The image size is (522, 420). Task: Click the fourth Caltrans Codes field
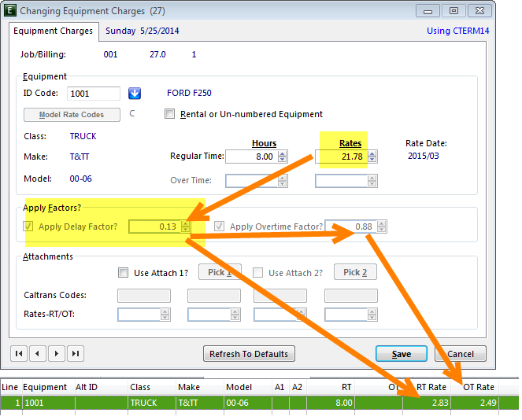pyautogui.click(x=351, y=296)
